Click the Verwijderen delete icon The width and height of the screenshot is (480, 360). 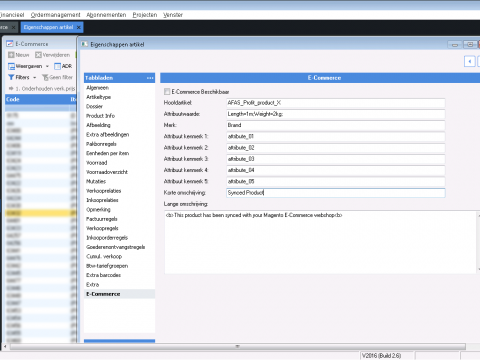38,55
